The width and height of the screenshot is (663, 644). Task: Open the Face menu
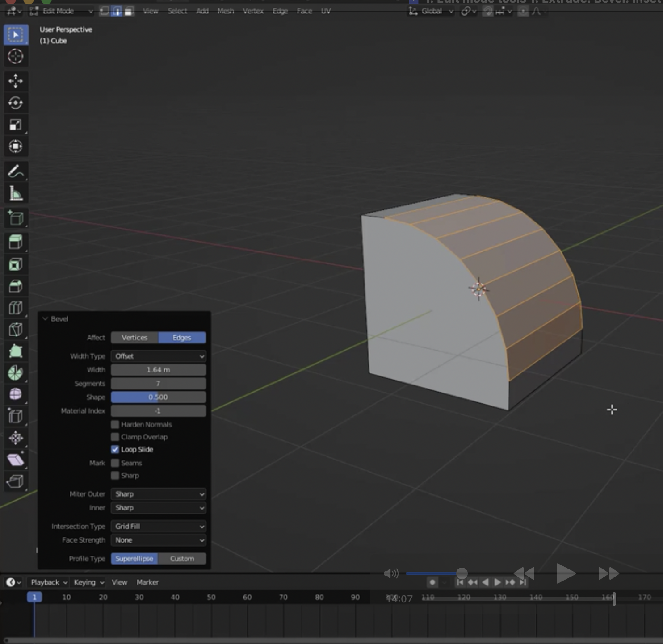pos(304,11)
